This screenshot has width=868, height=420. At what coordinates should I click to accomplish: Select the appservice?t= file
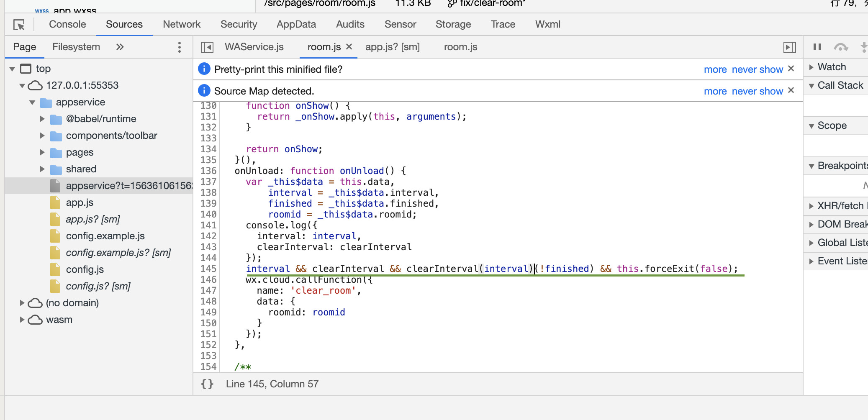[x=99, y=186]
